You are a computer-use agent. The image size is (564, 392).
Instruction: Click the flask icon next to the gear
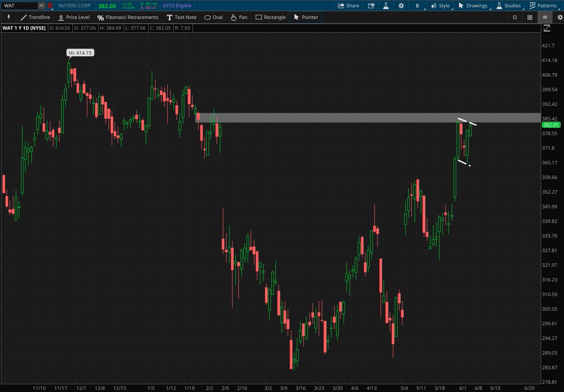[x=386, y=6]
